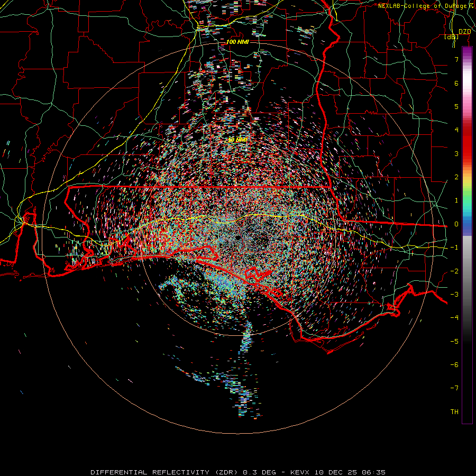The width and height of the screenshot is (476, 476).
Task: Select the -2 value on the scale
Action: (454, 271)
